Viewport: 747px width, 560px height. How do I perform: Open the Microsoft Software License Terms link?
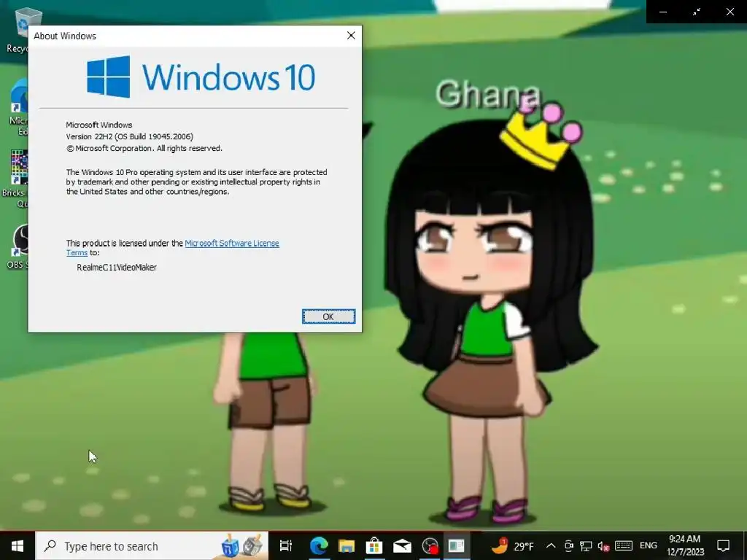tap(231, 244)
